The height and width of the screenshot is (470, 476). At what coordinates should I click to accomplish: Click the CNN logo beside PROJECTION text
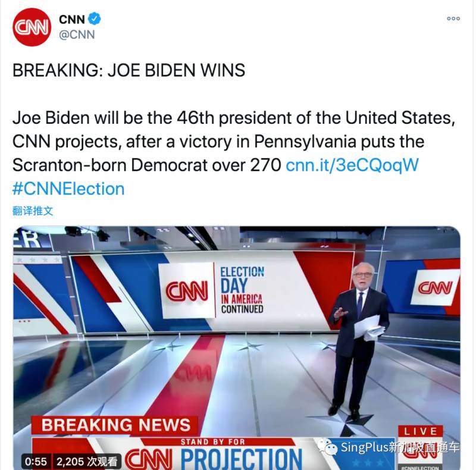(148, 458)
